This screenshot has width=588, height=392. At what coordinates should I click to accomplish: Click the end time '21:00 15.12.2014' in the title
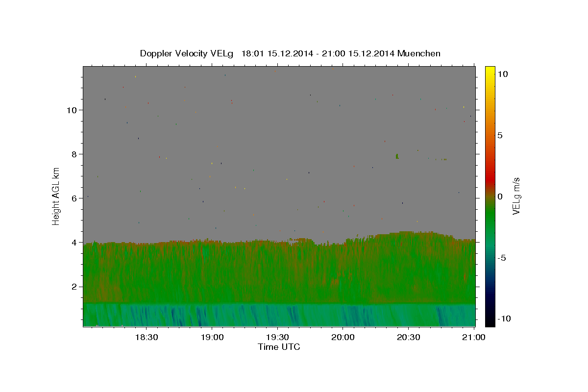coord(358,53)
